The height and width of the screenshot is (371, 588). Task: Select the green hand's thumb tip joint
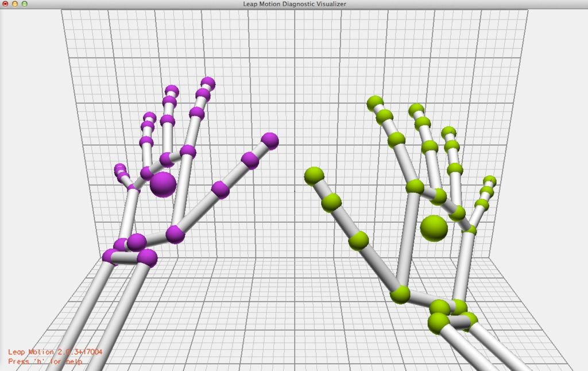(x=314, y=176)
